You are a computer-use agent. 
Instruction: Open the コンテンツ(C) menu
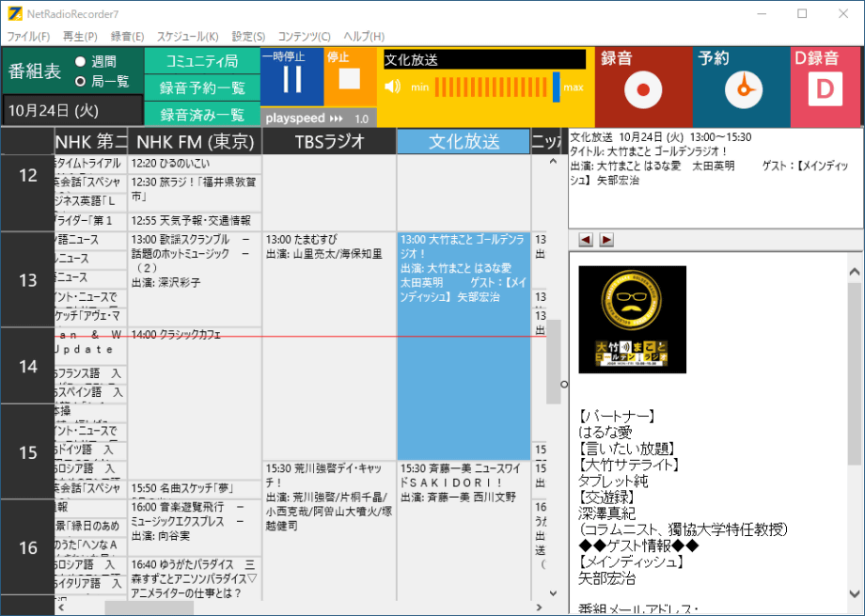[x=304, y=37]
